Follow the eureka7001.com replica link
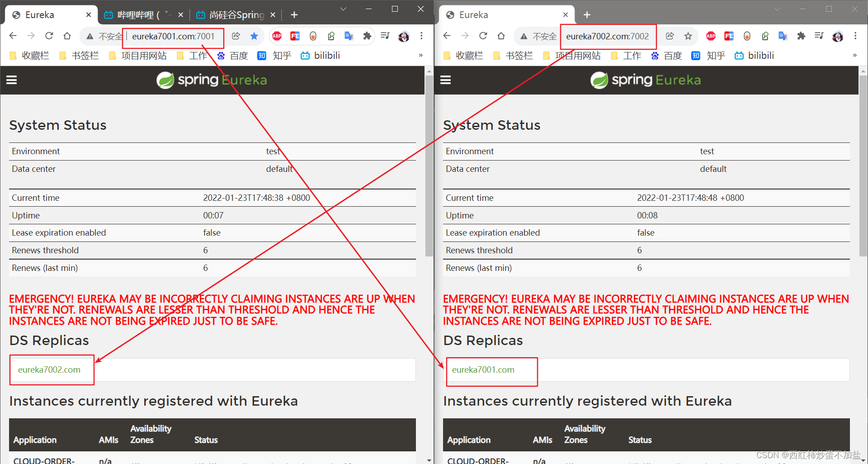868x464 pixels. pos(483,369)
